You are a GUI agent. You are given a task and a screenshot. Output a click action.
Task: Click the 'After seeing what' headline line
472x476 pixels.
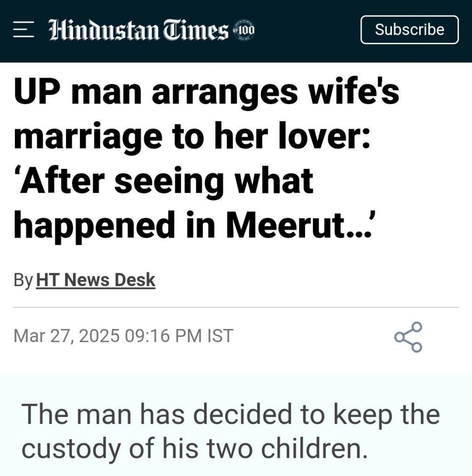pyautogui.click(x=164, y=181)
